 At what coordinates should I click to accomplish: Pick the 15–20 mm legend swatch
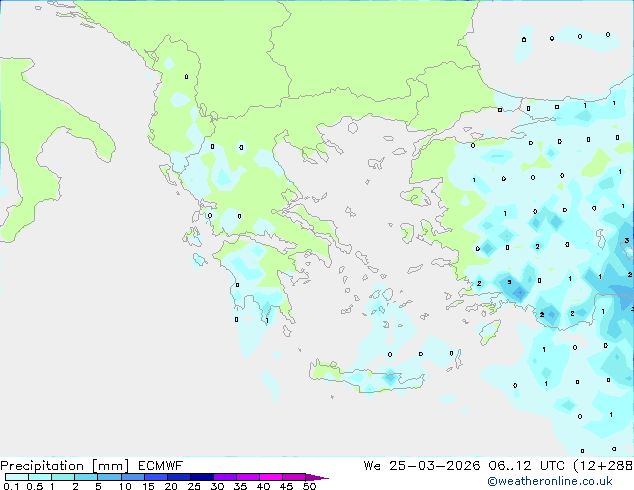pyautogui.click(x=155, y=477)
